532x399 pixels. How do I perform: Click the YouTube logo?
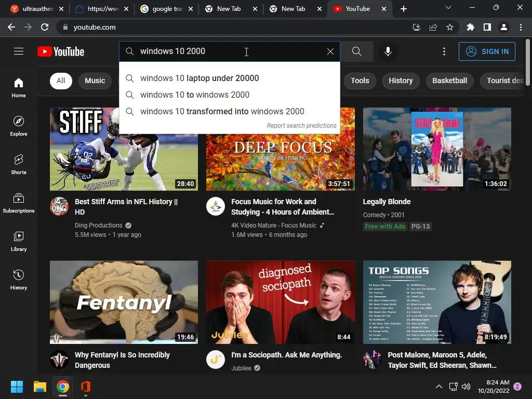pyautogui.click(x=61, y=51)
